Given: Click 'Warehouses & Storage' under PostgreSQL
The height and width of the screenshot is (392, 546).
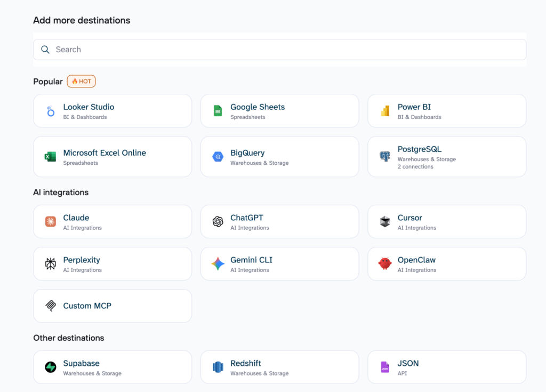Looking at the screenshot, I should click(x=427, y=159).
